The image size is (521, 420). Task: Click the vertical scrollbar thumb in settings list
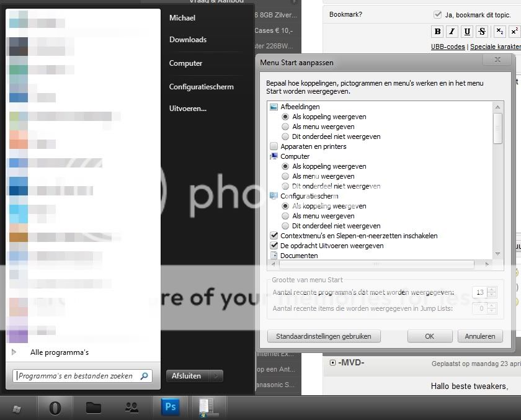coord(497,128)
